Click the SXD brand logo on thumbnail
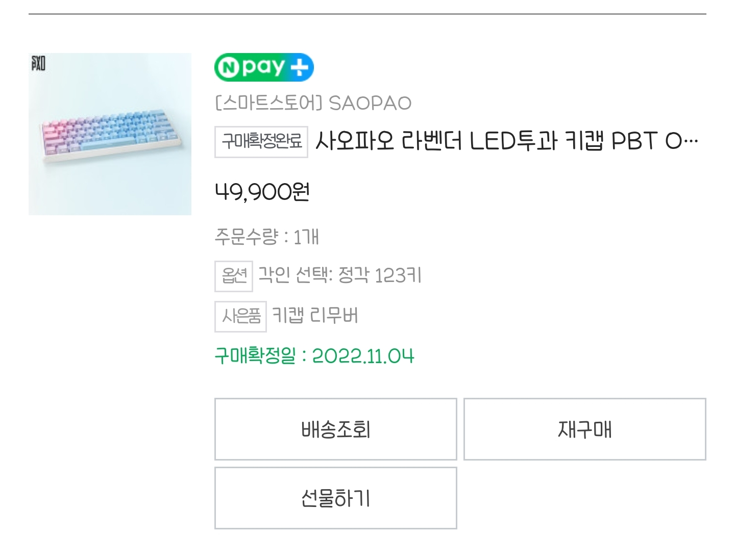Screen dimensions: 735x560 [x=38, y=63]
